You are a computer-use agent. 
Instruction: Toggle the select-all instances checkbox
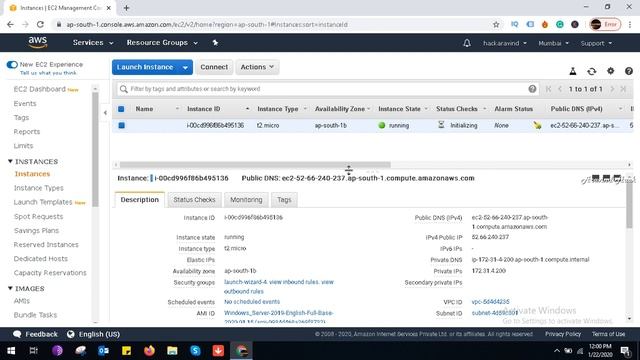pyautogui.click(x=121, y=109)
